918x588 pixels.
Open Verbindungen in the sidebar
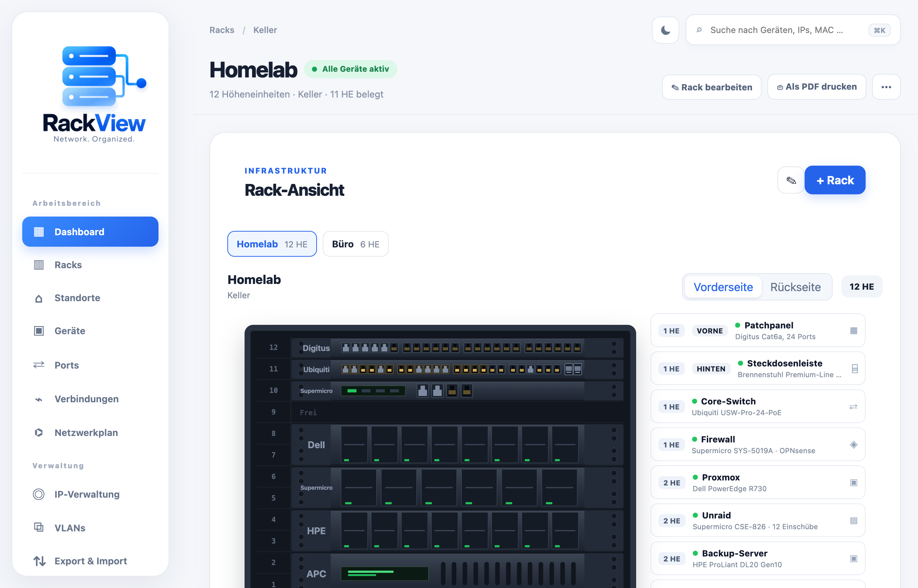click(x=90, y=399)
